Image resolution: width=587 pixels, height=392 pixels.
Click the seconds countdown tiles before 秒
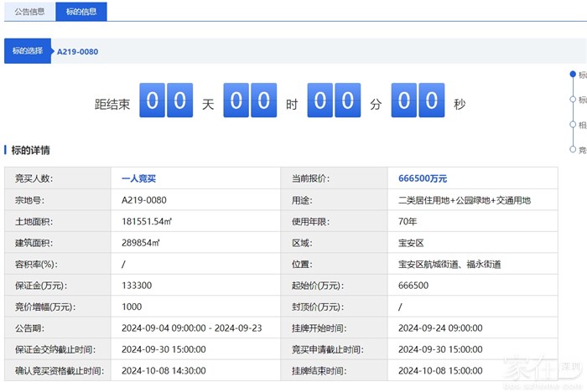pos(418,101)
